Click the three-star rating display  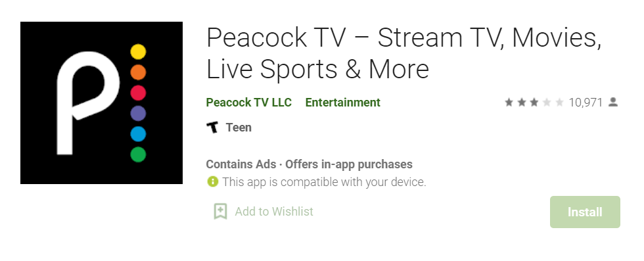click(x=534, y=103)
